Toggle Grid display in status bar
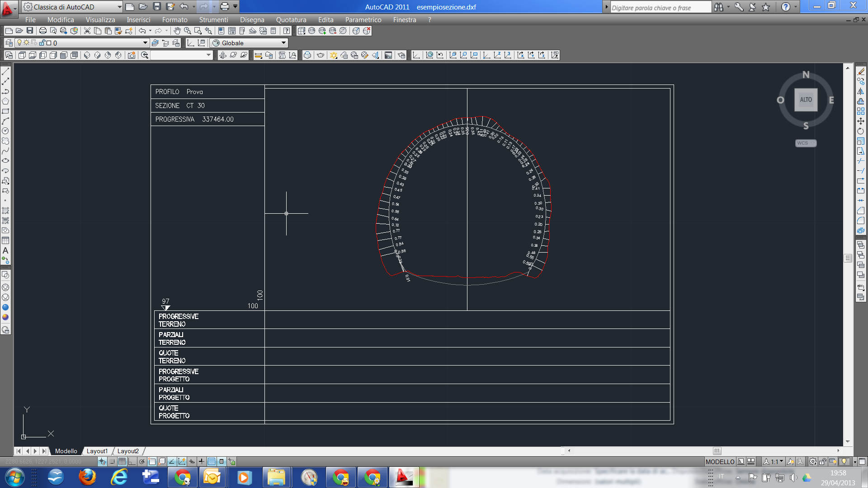The height and width of the screenshot is (488, 868). (122, 461)
